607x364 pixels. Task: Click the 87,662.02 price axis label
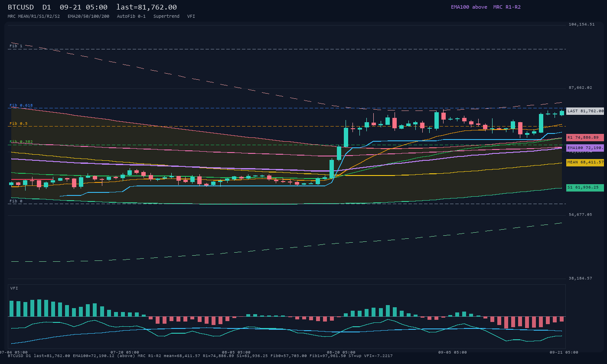pyautogui.click(x=581, y=88)
